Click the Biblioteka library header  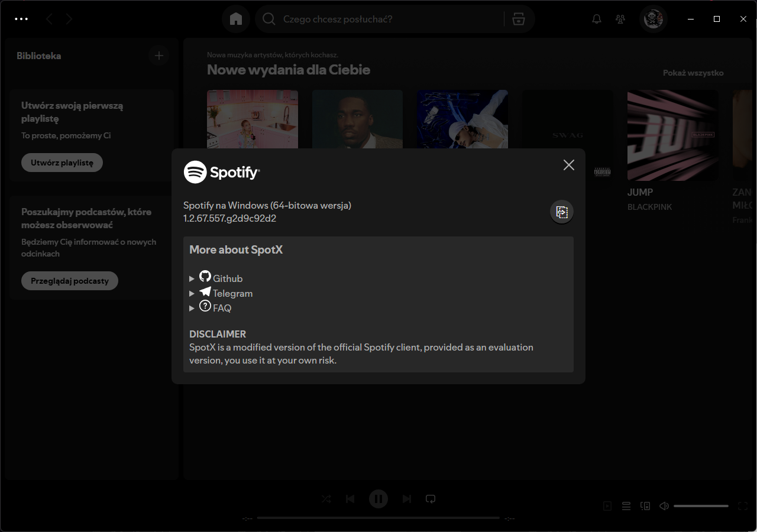pyautogui.click(x=39, y=56)
